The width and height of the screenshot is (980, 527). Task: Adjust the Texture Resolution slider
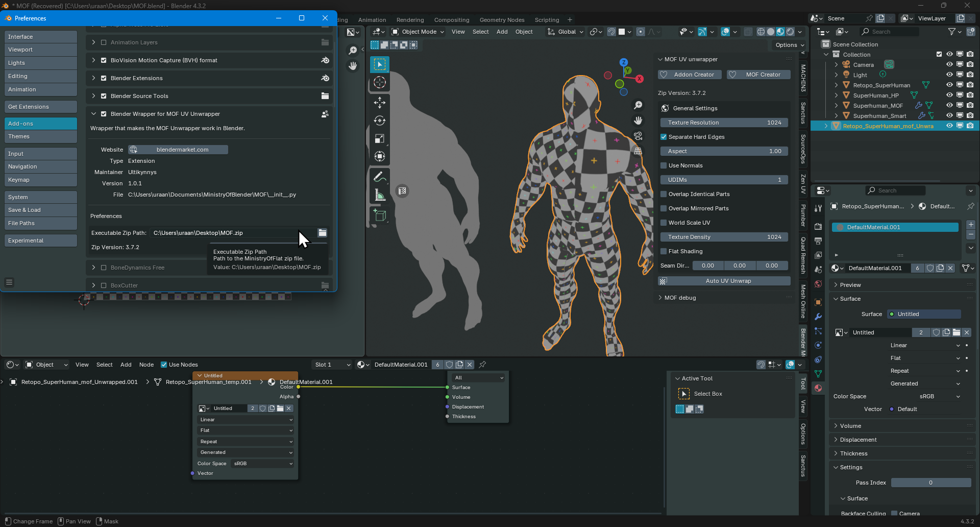pyautogui.click(x=724, y=123)
